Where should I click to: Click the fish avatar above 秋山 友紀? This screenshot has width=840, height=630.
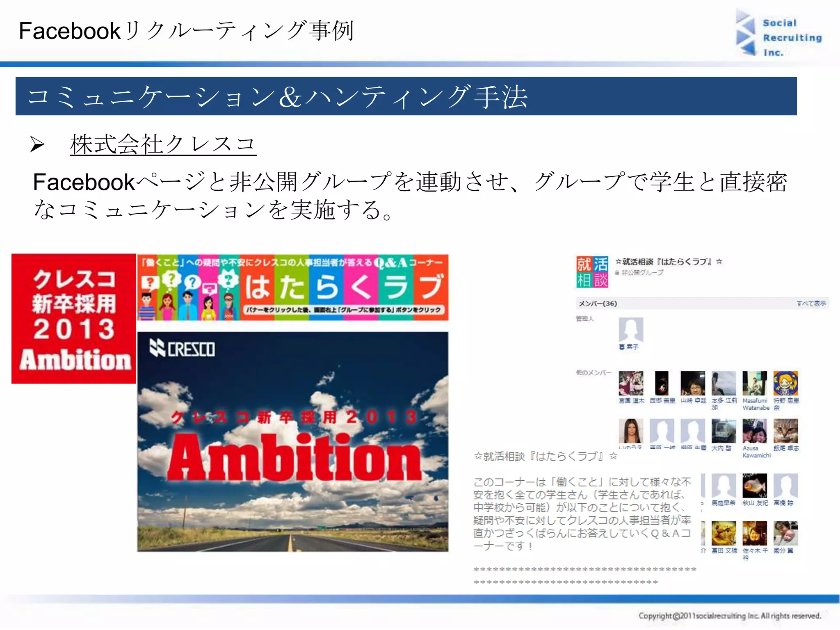(x=755, y=486)
